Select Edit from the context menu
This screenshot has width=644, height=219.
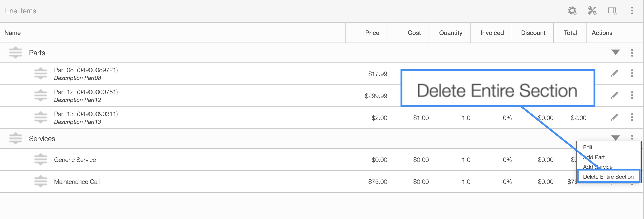pyautogui.click(x=588, y=148)
